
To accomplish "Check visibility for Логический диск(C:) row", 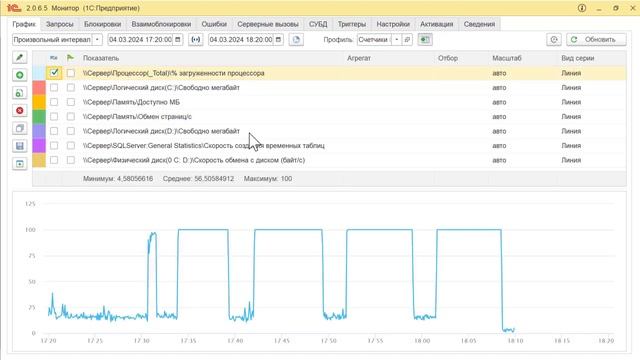I will tap(54, 87).
